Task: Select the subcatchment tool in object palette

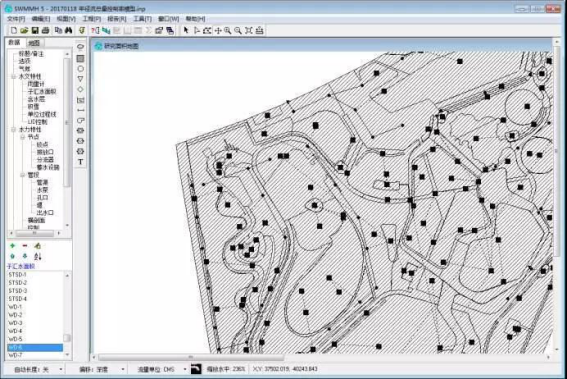Action: coord(81,58)
